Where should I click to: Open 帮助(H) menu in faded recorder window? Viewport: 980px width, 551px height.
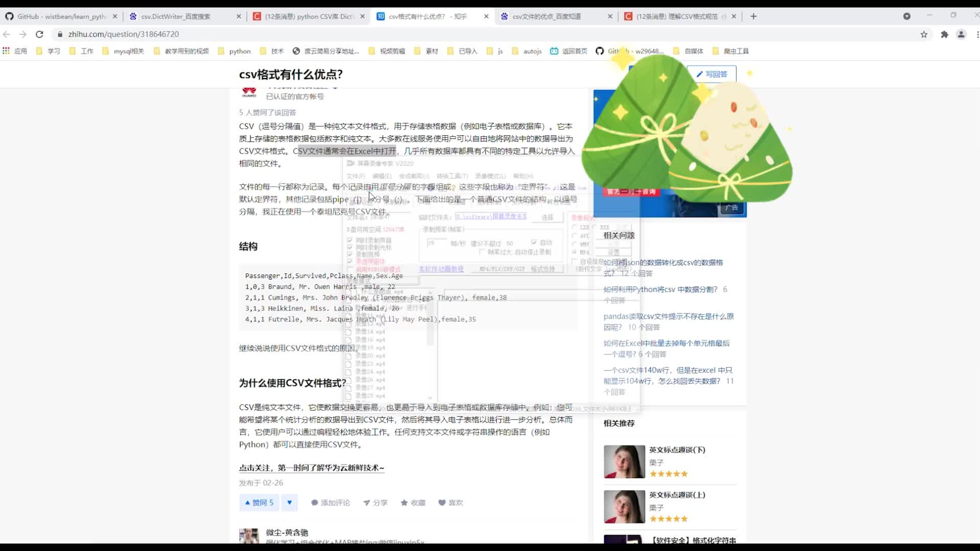523,176
